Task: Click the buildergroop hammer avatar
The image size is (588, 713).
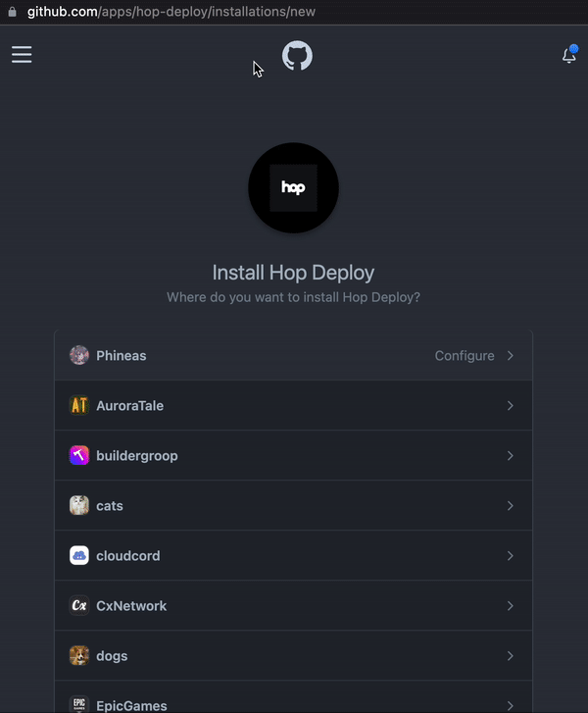Action: [79, 455]
